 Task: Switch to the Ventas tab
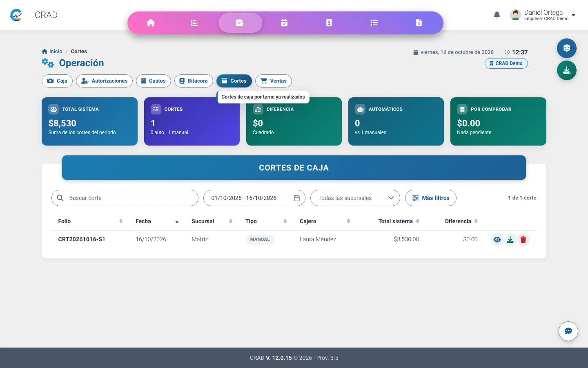(x=274, y=81)
